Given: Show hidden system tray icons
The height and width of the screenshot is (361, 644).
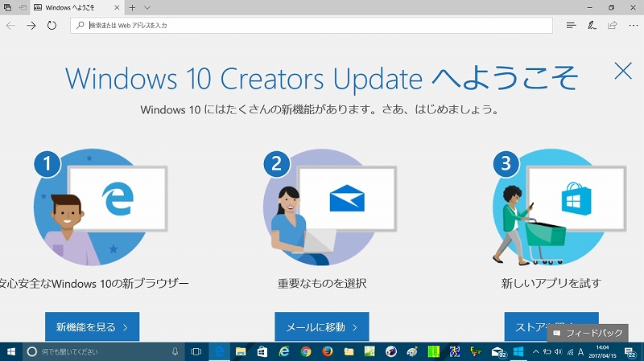Looking at the screenshot, I should coord(535,351).
